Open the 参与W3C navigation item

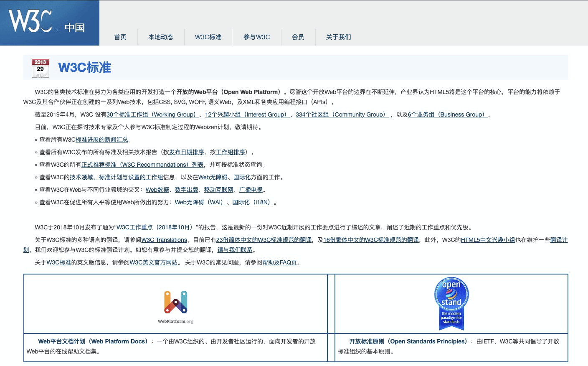[257, 37]
